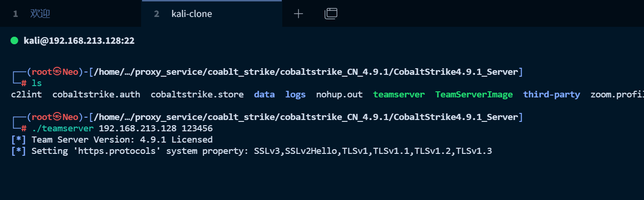Click the blue data directory name
This screenshot has height=200, width=644.
click(264, 95)
